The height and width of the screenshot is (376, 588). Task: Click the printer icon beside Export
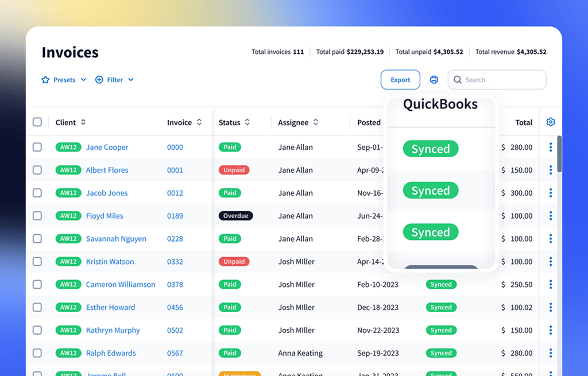coord(434,80)
